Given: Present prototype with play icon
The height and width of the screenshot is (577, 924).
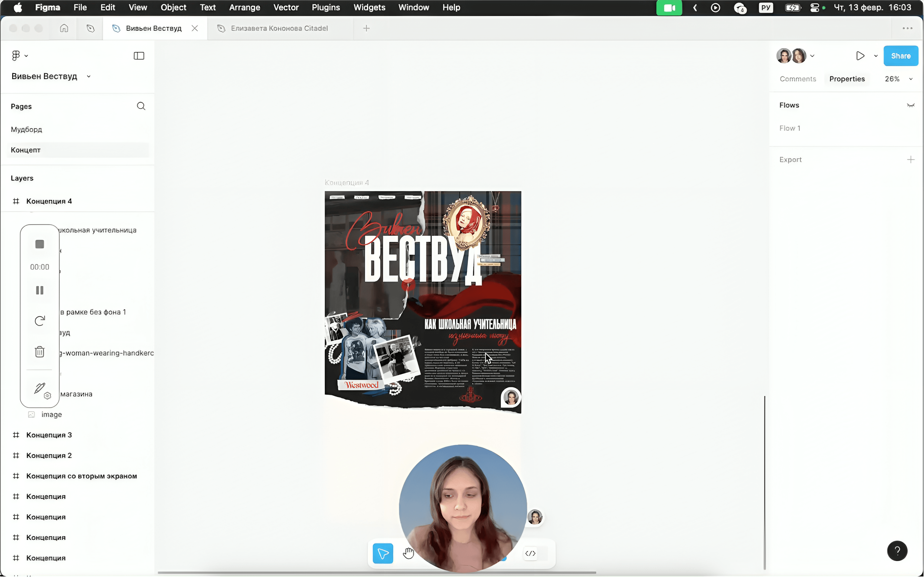Looking at the screenshot, I should [860, 56].
